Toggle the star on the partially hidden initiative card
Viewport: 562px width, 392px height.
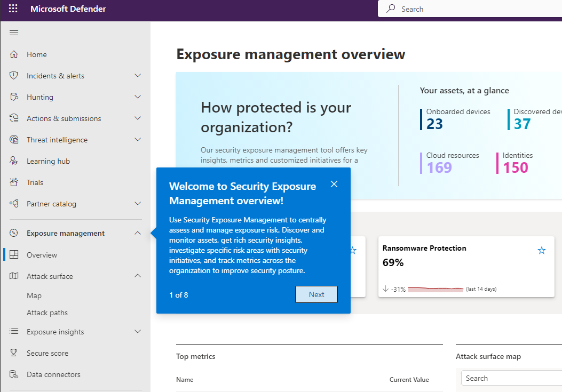(352, 250)
